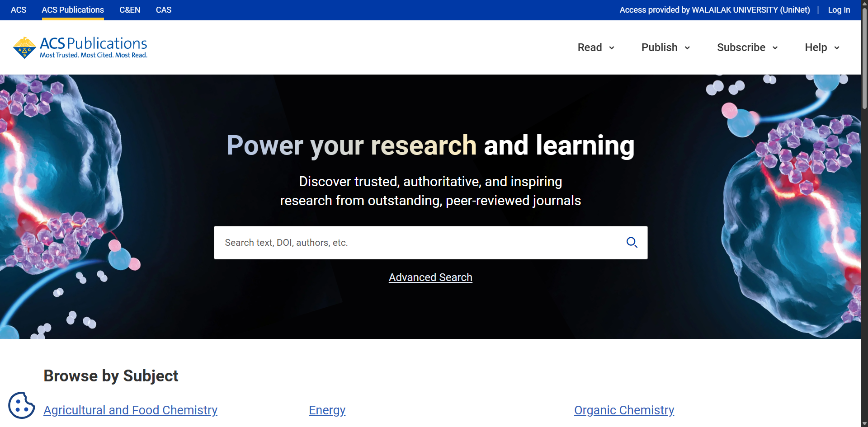Screen dimensions: 868x427
Task: Go to the ACS top bar tab
Action: [19, 10]
